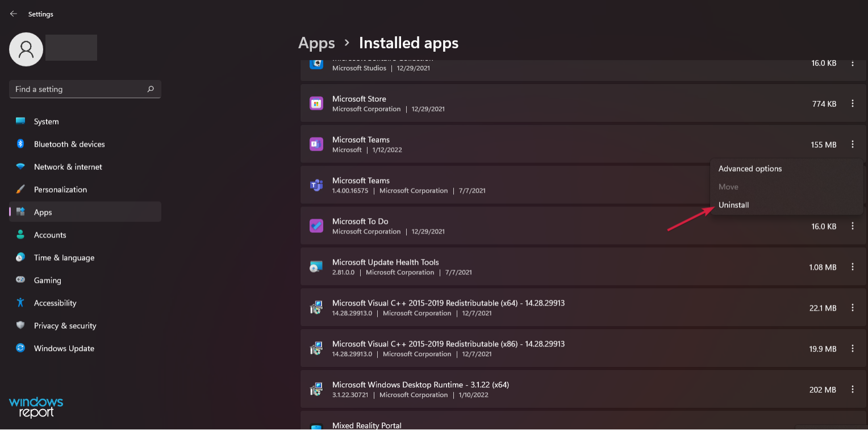
Task: Open more options for Microsoft Teams 155 MB
Action: 853,144
